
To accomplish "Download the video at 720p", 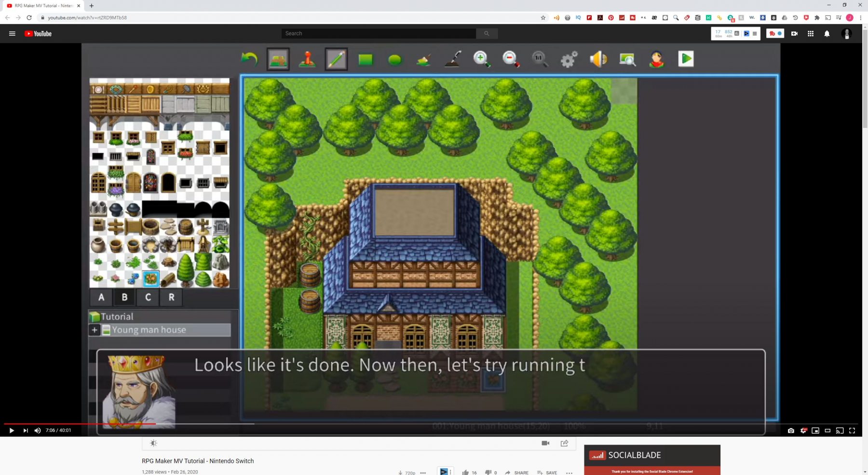I will click(407, 473).
